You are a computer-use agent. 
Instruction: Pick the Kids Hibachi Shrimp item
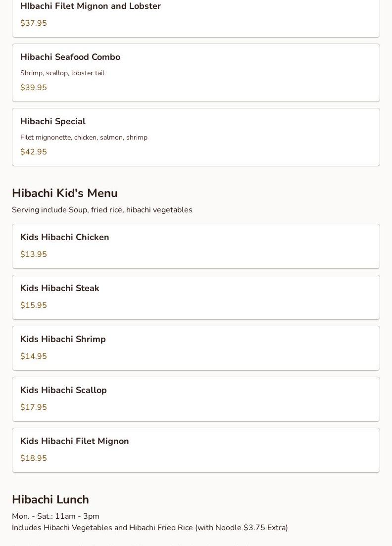click(x=63, y=340)
